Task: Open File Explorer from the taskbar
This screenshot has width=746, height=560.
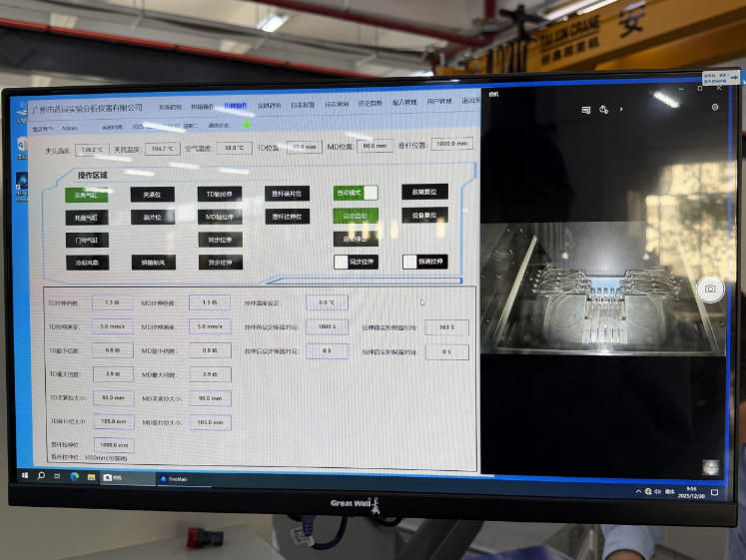Action: (90, 477)
